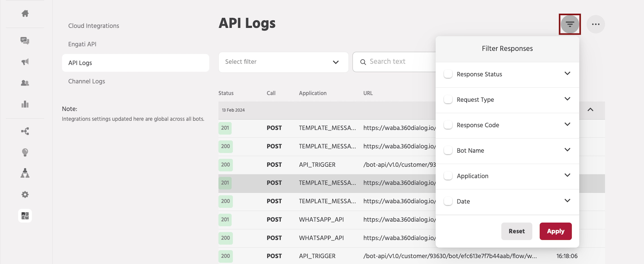This screenshot has width=644, height=264.
Task: Open the bot flow builder icon
Action: click(25, 131)
